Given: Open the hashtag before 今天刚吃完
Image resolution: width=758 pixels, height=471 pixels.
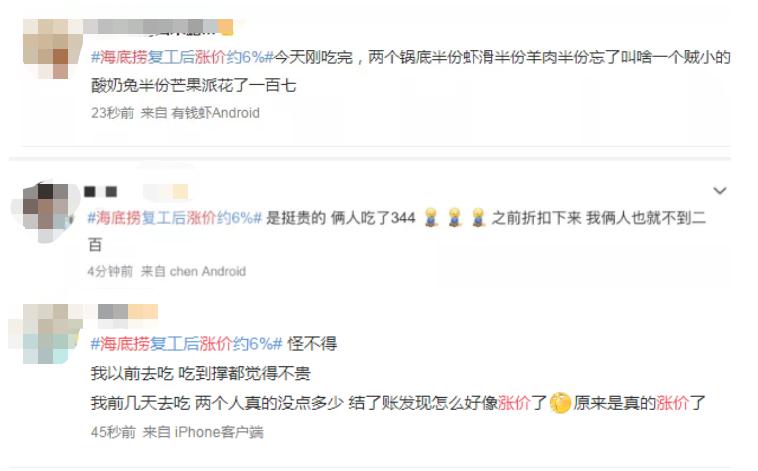Looking at the screenshot, I should pyautogui.click(x=182, y=58).
